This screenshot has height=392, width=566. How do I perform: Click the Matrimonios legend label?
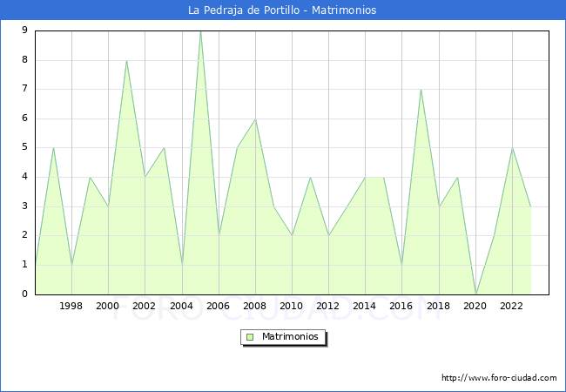pos(290,336)
